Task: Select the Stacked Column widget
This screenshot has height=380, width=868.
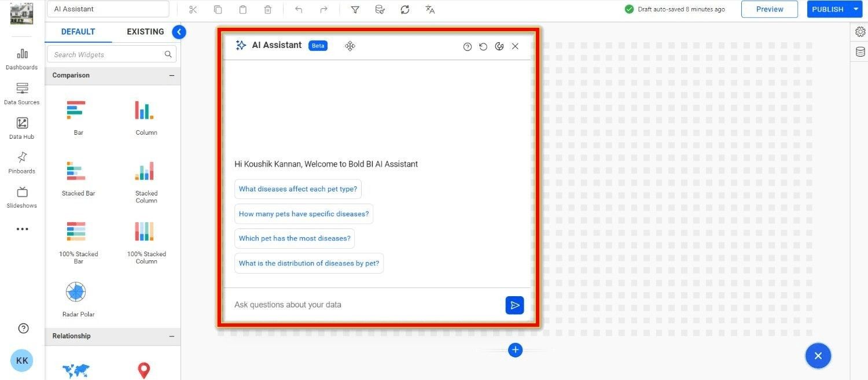Action: click(x=146, y=182)
